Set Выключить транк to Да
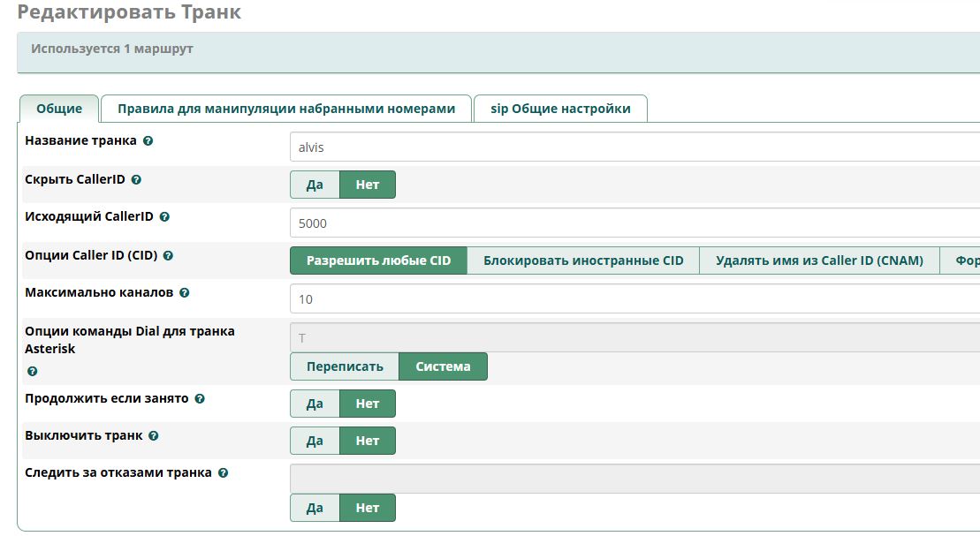Screen dimensions: 980x536 (315, 441)
